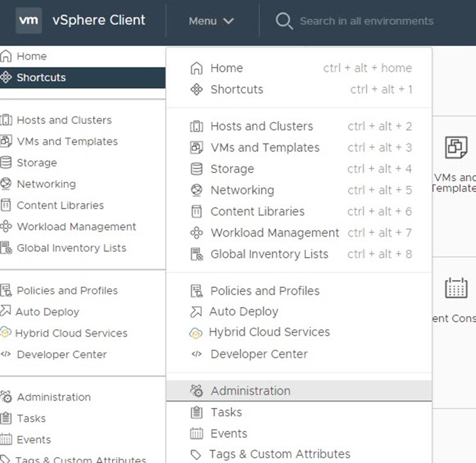This screenshot has height=463, width=476.
Task: Click Shortcuts icon in dropdown menu
Action: point(197,89)
